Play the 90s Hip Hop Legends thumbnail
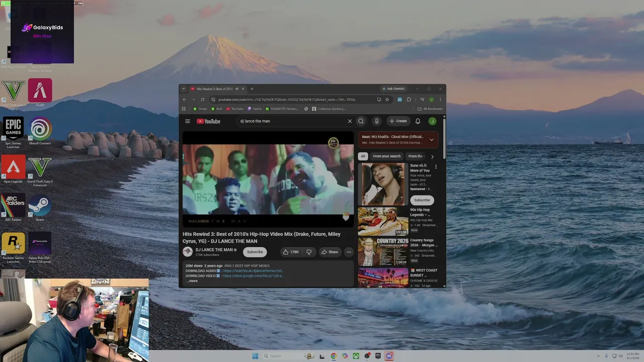The width and height of the screenshot is (644, 362). click(383, 222)
